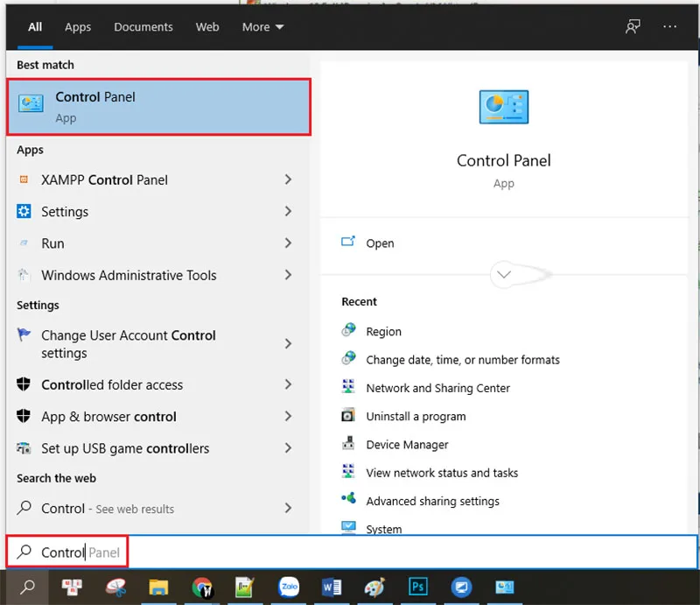Screen dimensions: 700x605
Task: Expand XAMPP Control Panel result arrow
Action: coord(289,179)
